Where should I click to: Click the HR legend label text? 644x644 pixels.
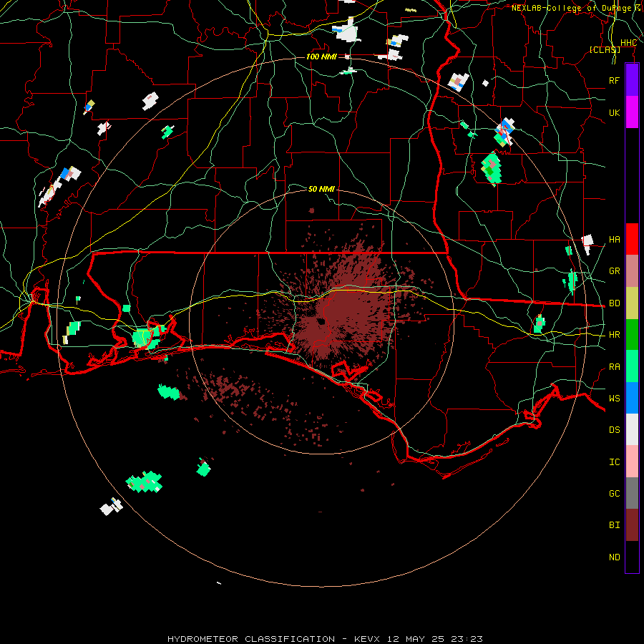pyautogui.click(x=614, y=335)
